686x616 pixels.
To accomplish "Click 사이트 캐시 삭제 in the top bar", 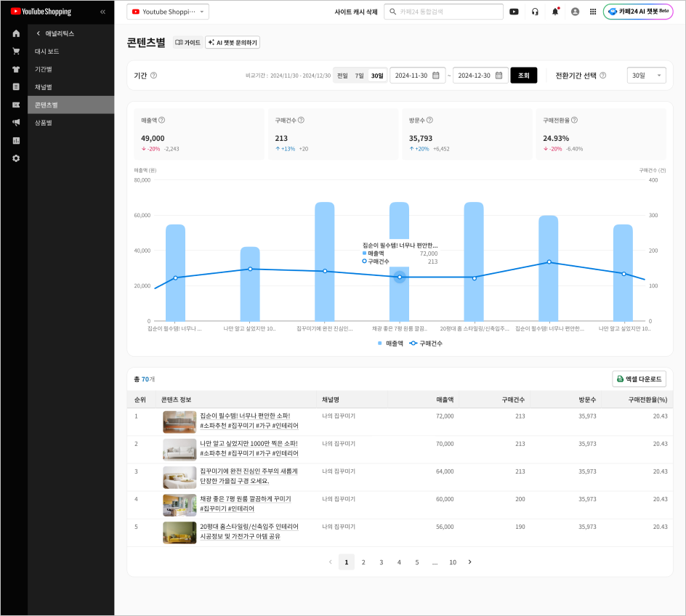I will [355, 12].
